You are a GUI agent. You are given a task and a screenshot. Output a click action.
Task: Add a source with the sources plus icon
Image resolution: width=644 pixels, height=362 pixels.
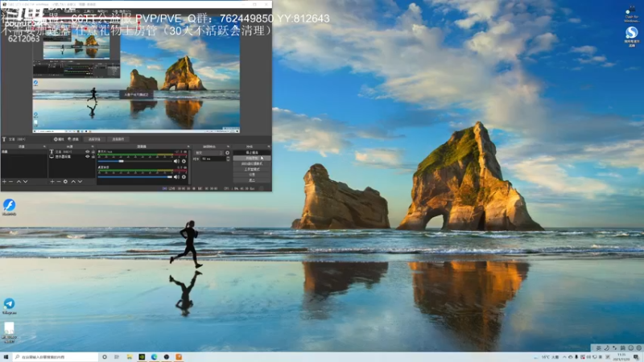click(x=52, y=182)
